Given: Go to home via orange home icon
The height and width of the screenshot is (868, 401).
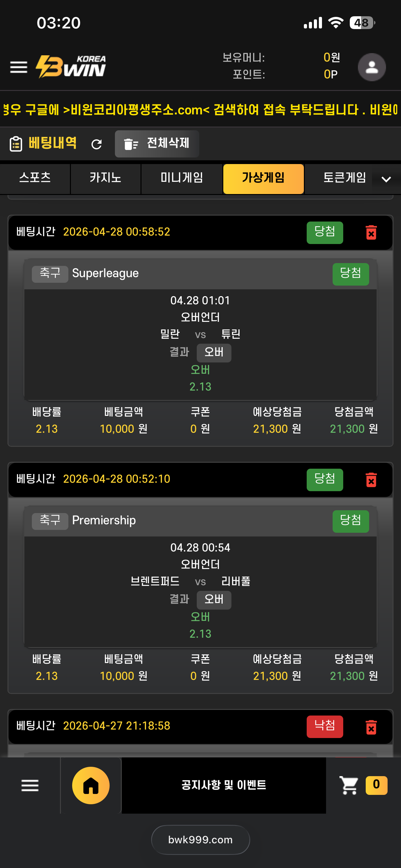Looking at the screenshot, I should tap(91, 786).
